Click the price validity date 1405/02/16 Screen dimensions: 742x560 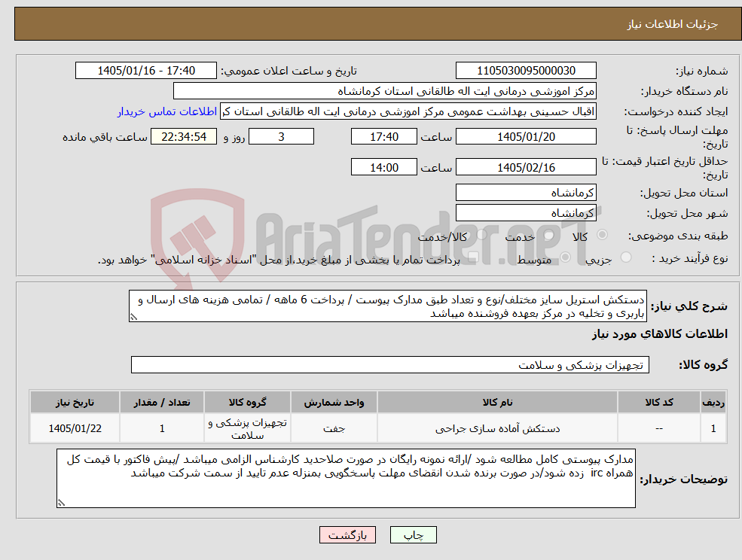click(x=526, y=167)
